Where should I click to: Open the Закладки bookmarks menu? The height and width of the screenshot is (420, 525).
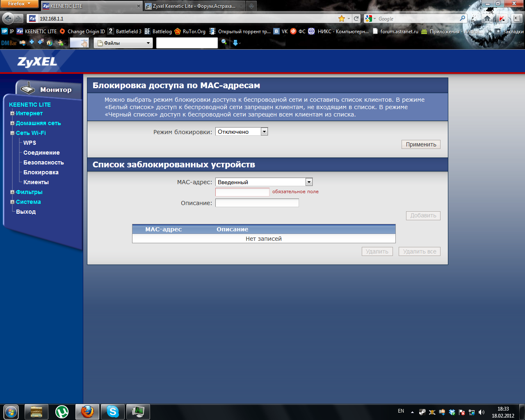click(x=509, y=31)
